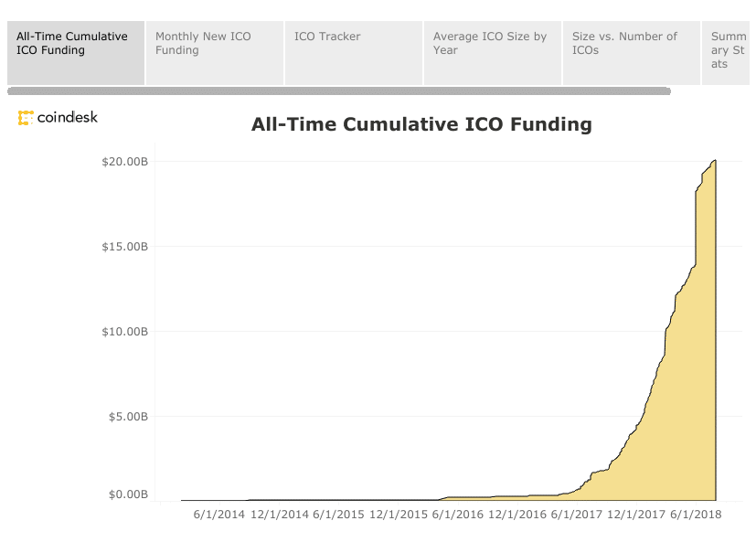Click the $10.00B y-axis label
This screenshot has width=756, height=542.
pos(125,332)
